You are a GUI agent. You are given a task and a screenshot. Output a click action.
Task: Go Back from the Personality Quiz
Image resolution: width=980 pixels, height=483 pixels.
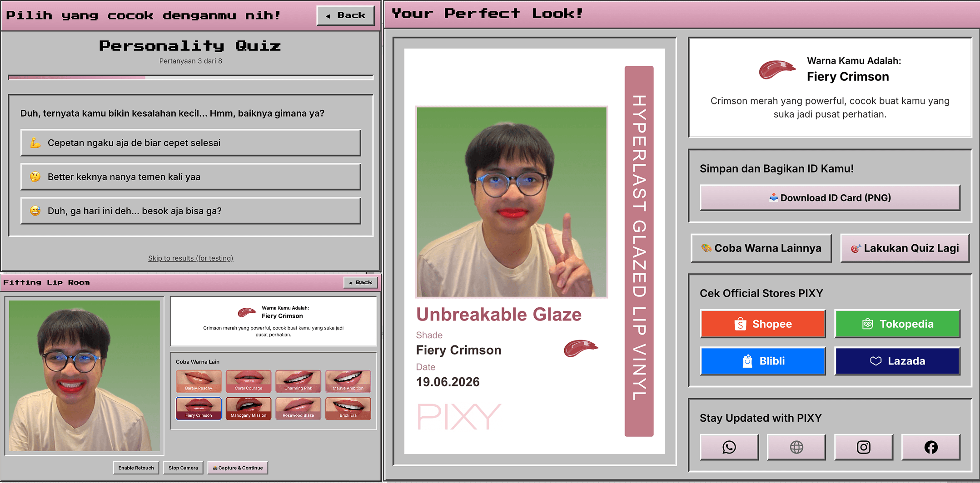pyautogui.click(x=346, y=15)
